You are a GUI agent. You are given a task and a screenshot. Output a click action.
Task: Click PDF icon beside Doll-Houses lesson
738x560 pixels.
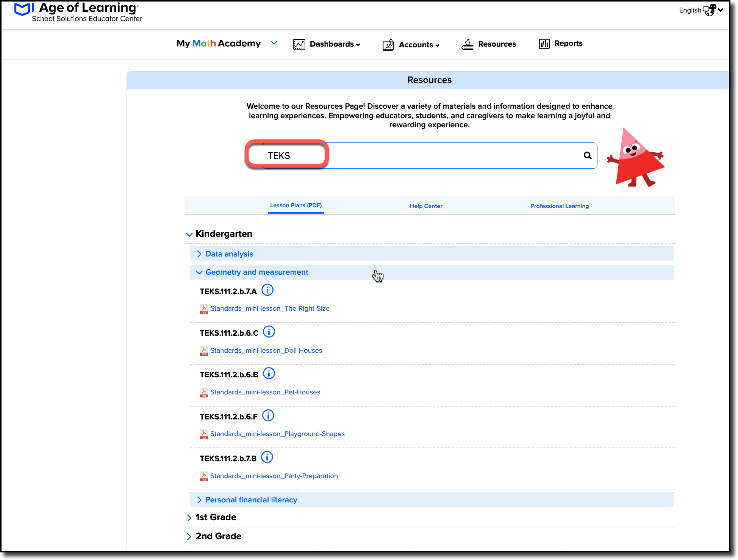(204, 351)
